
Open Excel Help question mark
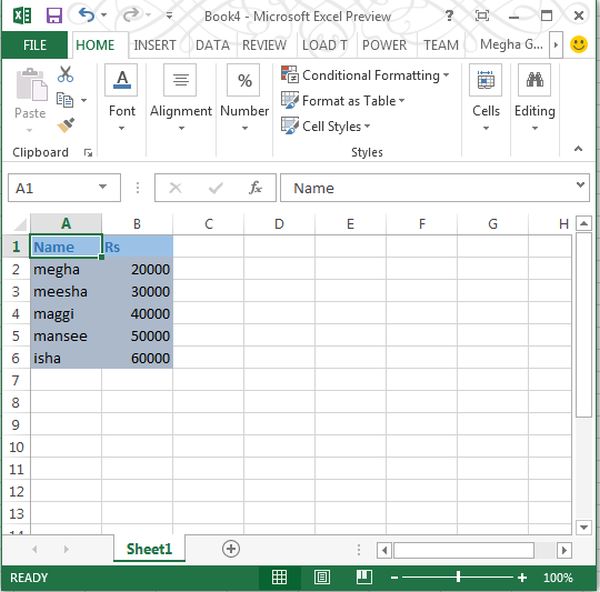449,16
